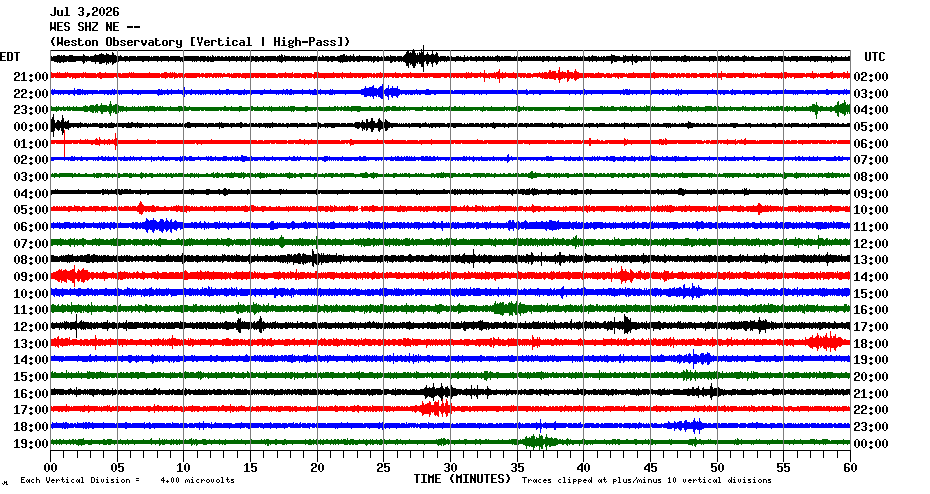Click the EDT column header
The image size is (930, 494).
[10, 57]
